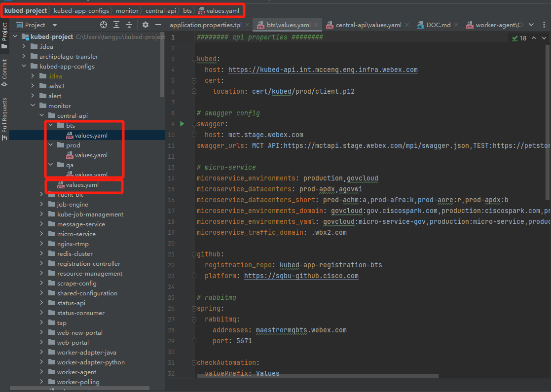551x392 pixels.
Task: Hide the Project tool window
Action: pos(158,25)
